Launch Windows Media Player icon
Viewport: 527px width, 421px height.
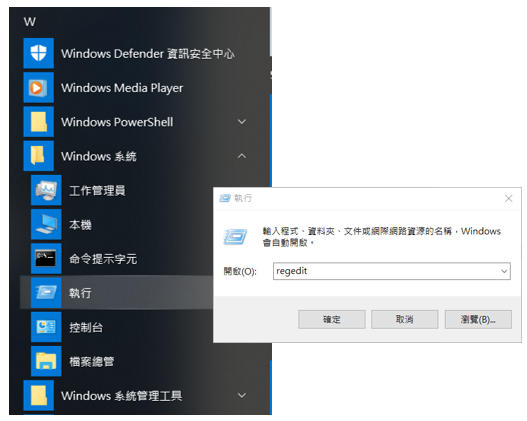[38, 87]
